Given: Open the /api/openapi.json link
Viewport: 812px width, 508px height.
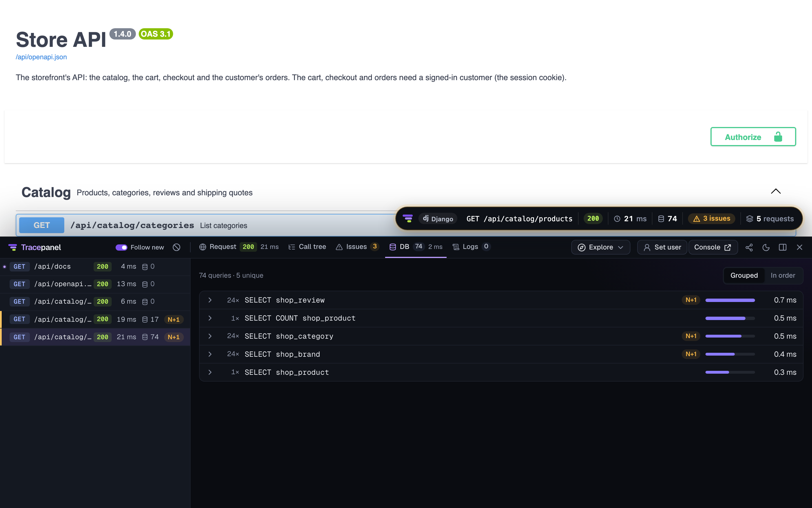Looking at the screenshot, I should point(41,57).
